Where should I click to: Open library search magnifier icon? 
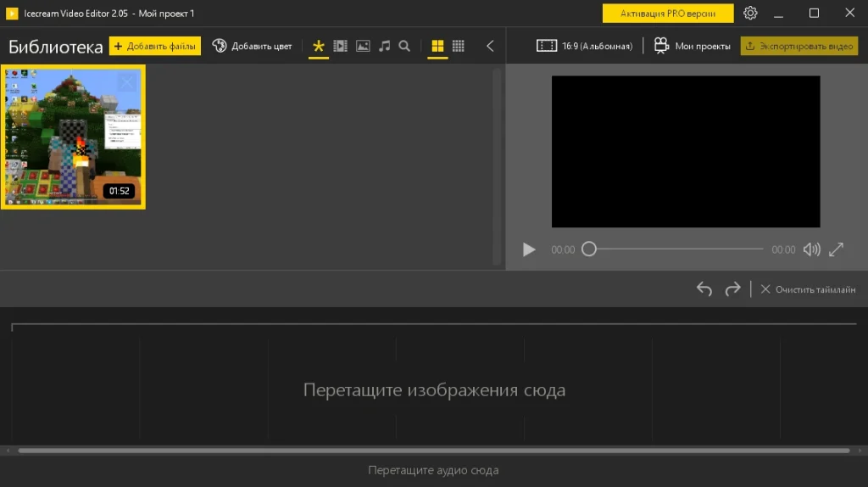pos(404,46)
